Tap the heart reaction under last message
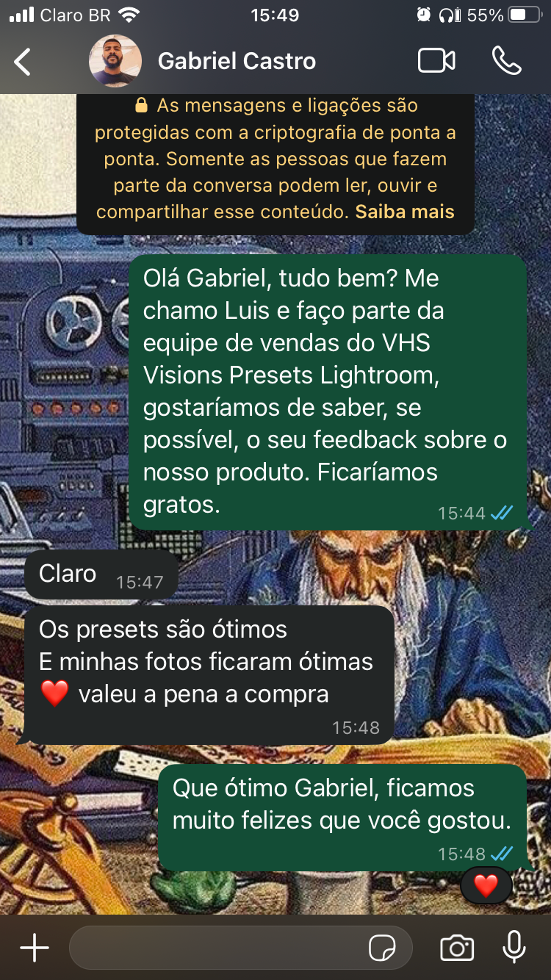The width and height of the screenshot is (551, 980). tap(486, 886)
